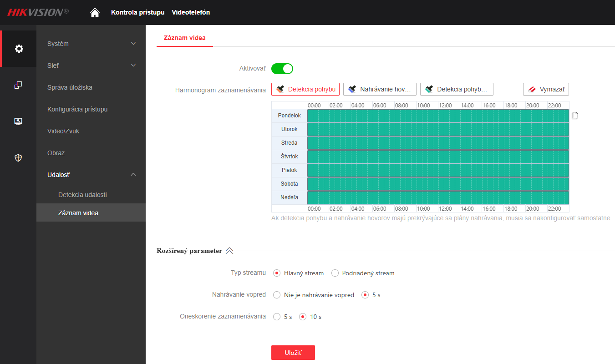Expand the Systém menu section

[x=91, y=44]
